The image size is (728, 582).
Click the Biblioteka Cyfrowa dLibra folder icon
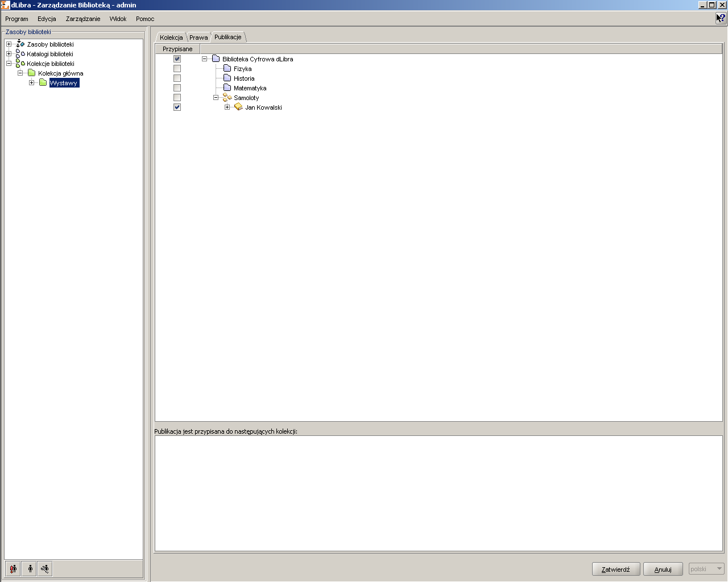coord(216,59)
